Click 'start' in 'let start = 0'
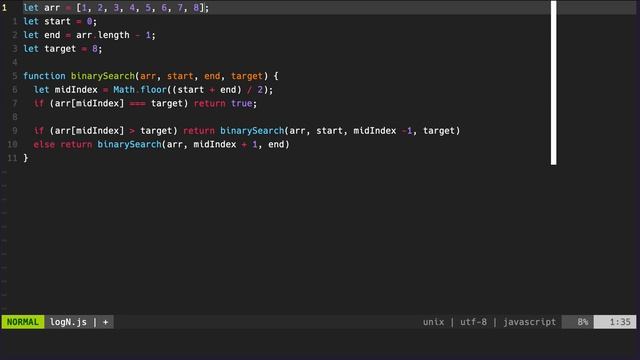Screen dimensions: 640x360 (58, 21)
